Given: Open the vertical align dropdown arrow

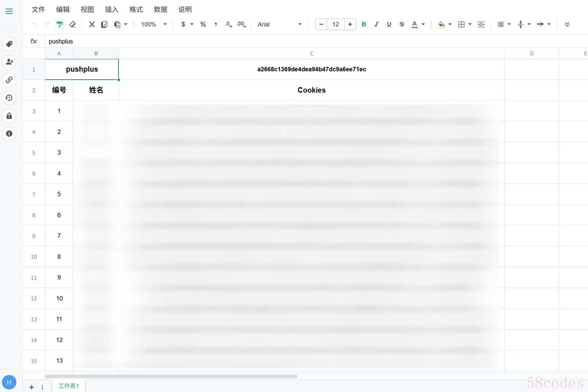Looking at the screenshot, I should coord(529,24).
